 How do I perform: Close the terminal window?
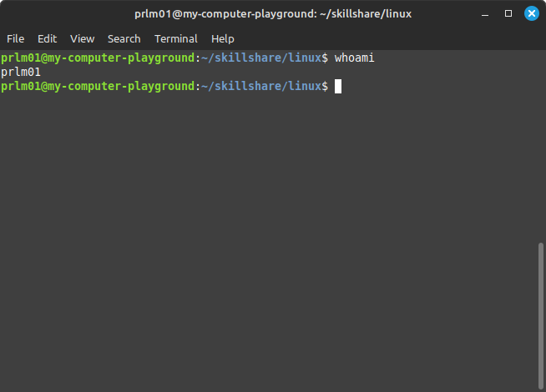pyautogui.click(x=531, y=13)
